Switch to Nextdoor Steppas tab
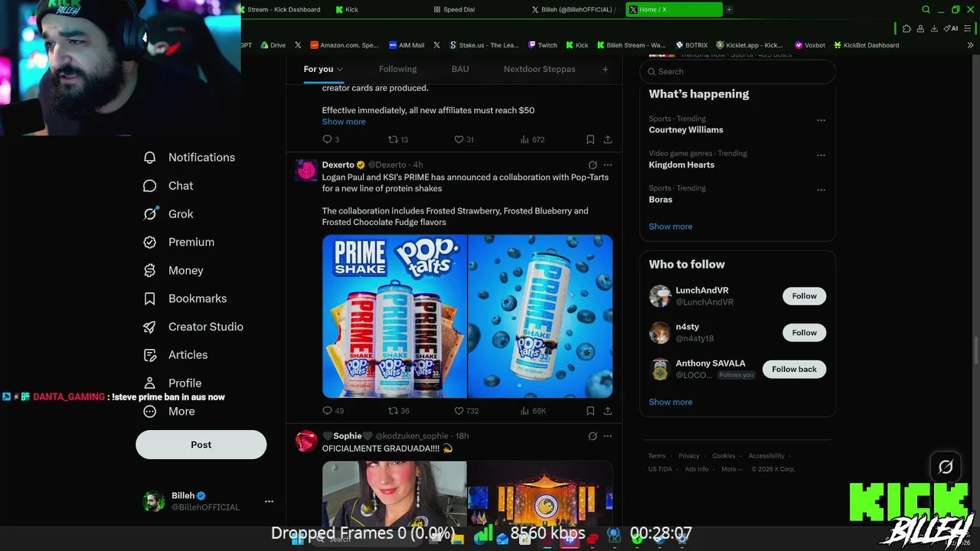Screen dimensions: 980x551 539,69
